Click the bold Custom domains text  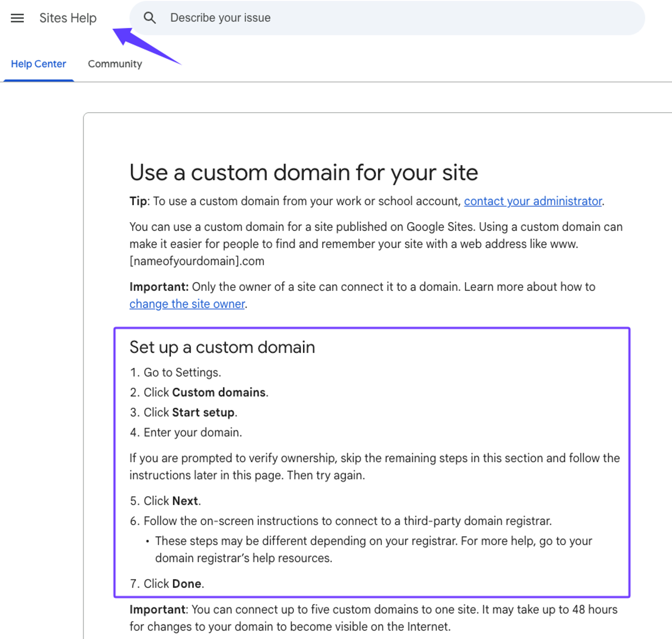[219, 392]
